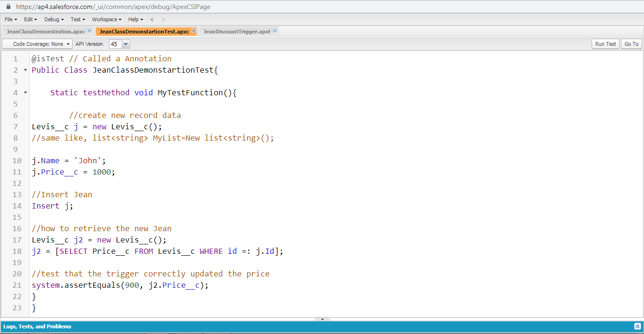The height and width of the screenshot is (334, 644).
Task: Click the panel resize handle above Logs bar
Action: (x=322, y=319)
